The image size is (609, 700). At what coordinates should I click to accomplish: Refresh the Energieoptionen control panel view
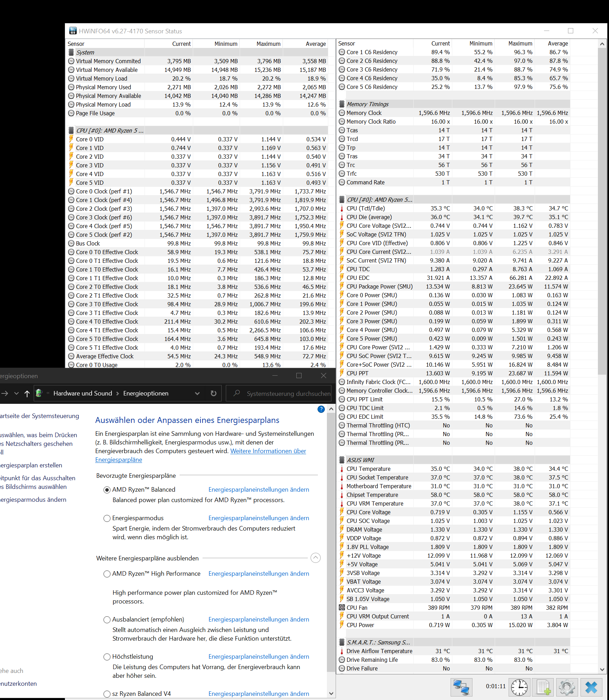point(214,393)
